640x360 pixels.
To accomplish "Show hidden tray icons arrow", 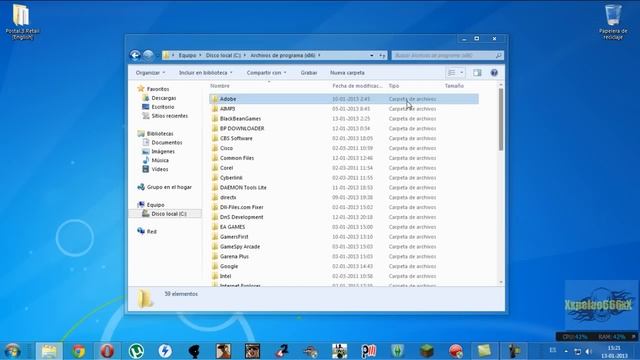I will point(566,351).
